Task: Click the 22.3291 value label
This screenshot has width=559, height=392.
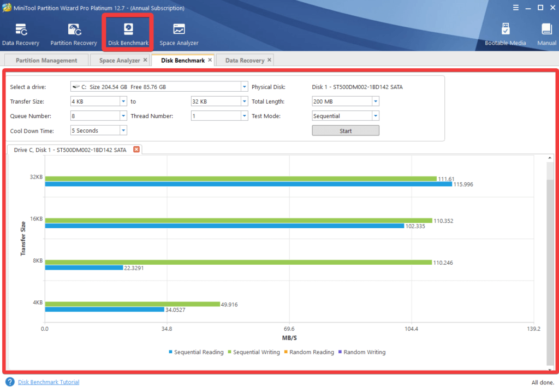Action: click(134, 268)
